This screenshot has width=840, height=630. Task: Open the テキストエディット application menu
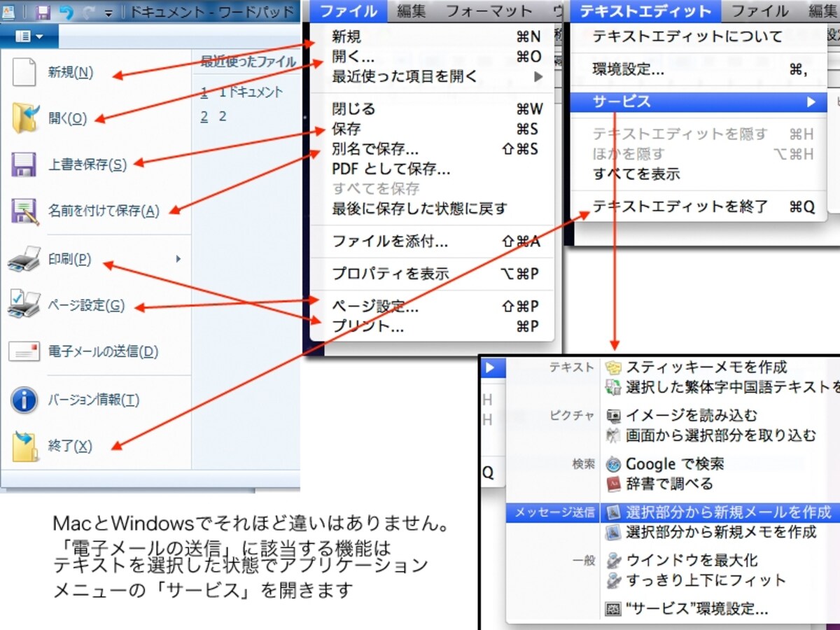pos(645,10)
